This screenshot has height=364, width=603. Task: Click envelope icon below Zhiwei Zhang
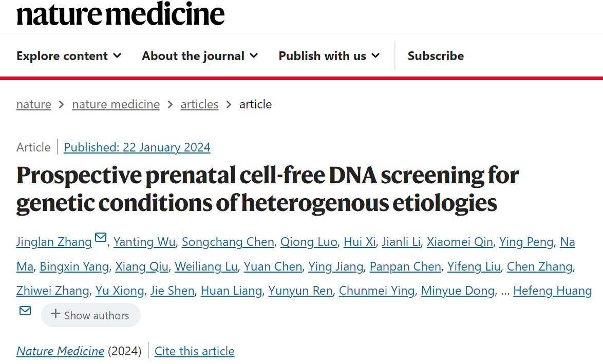pyautogui.click(x=25, y=311)
